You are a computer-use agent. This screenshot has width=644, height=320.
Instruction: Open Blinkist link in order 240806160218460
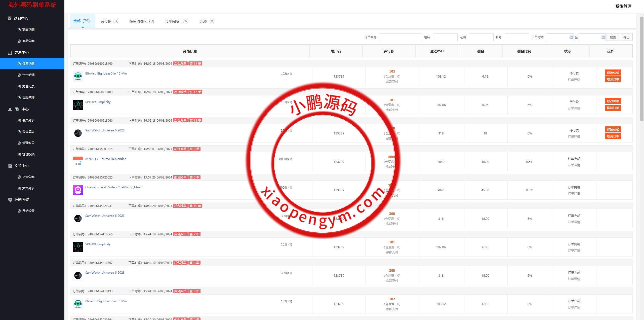(x=106, y=74)
